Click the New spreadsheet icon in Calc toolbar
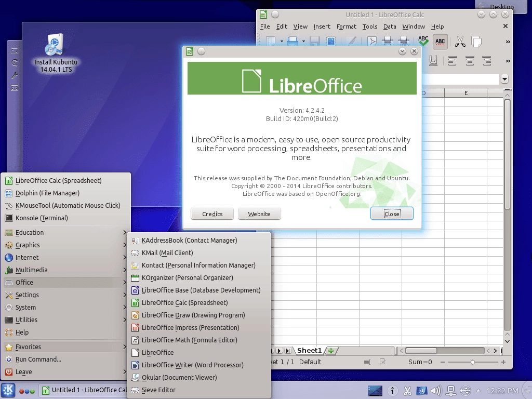The image size is (532, 399). coord(270,42)
